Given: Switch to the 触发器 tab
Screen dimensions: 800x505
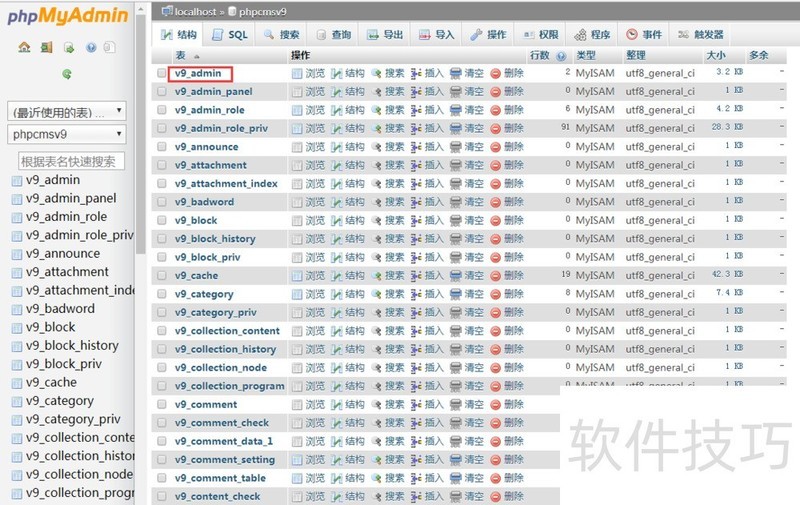Looking at the screenshot, I should coord(701,35).
